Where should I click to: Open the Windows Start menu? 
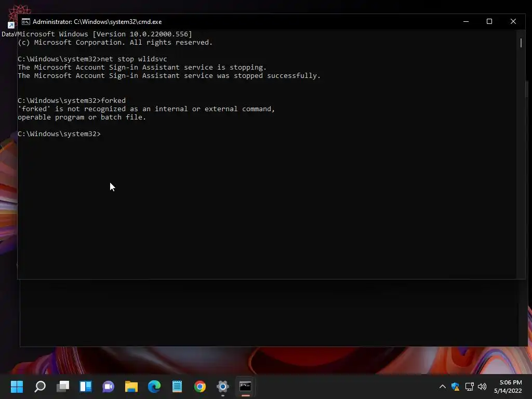tap(17, 387)
